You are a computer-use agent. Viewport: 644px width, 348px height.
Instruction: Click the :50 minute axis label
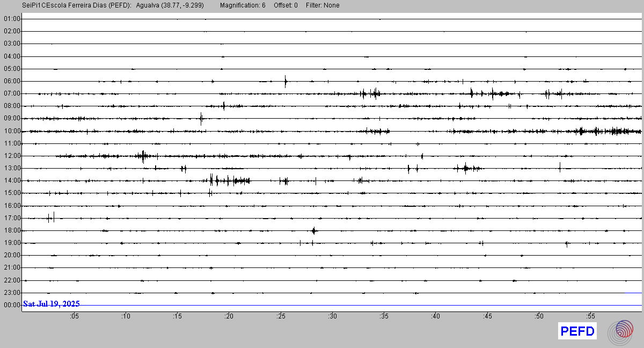[539, 316]
